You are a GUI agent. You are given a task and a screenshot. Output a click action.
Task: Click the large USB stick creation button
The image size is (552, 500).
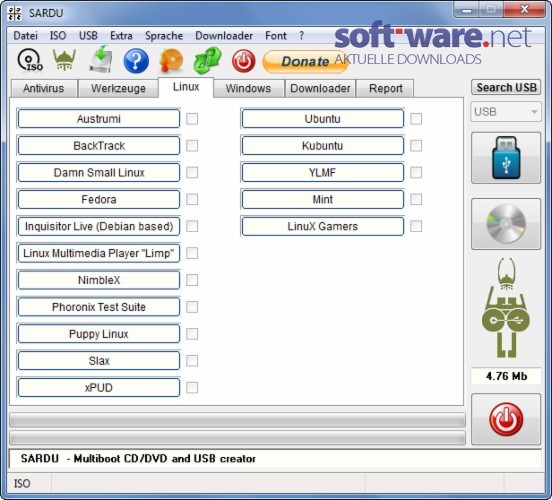pos(506,158)
